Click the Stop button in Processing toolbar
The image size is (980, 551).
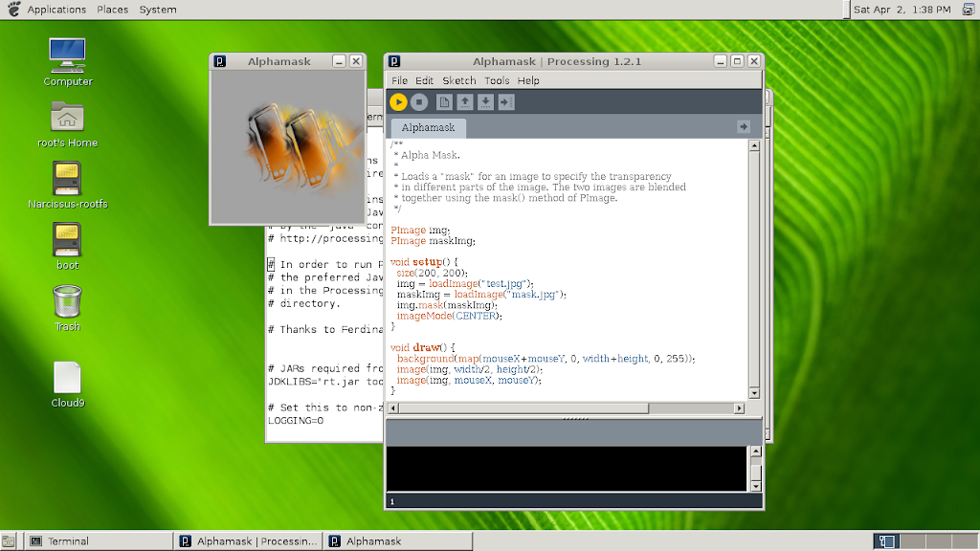tap(419, 102)
